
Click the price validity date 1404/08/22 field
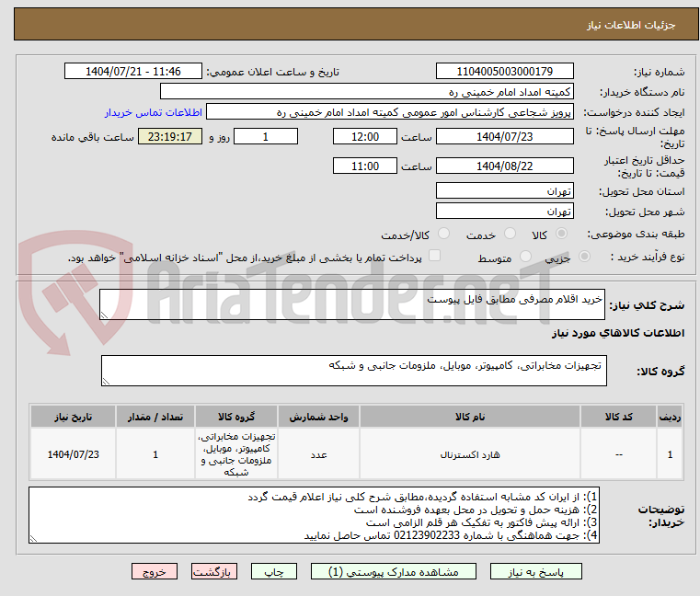[504, 166]
